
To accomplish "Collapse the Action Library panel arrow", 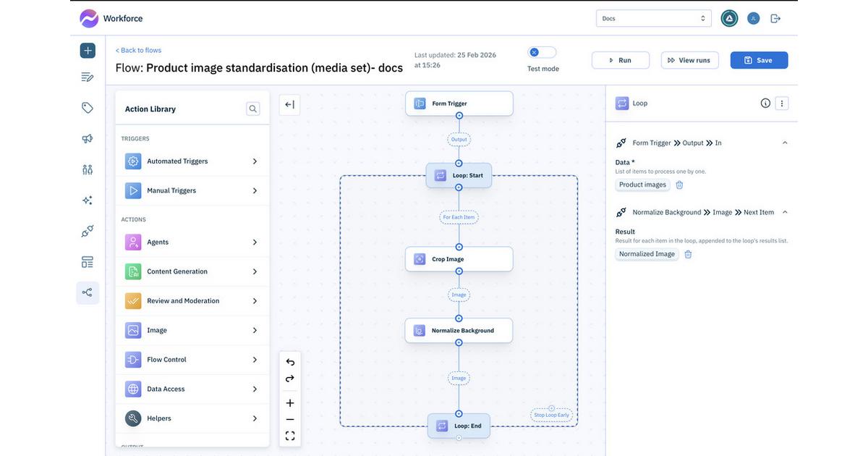I will point(289,105).
